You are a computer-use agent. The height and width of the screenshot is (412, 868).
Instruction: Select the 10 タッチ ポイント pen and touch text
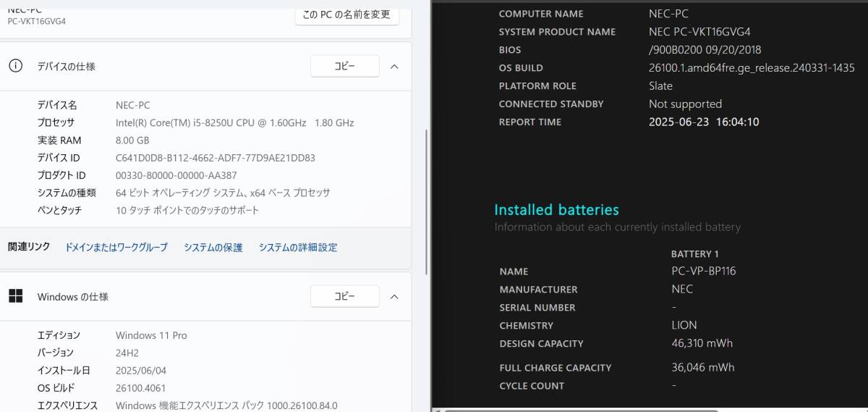[187, 210]
